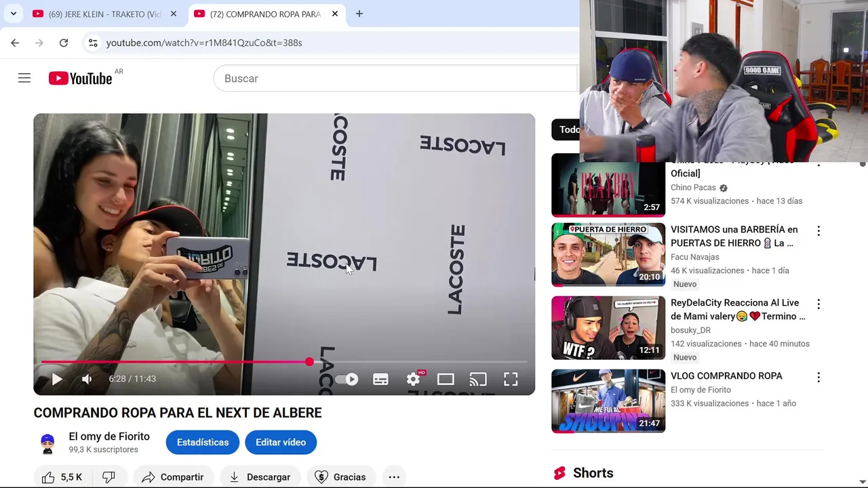
Task: Go back using browser back arrow
Action: (15, 43)
